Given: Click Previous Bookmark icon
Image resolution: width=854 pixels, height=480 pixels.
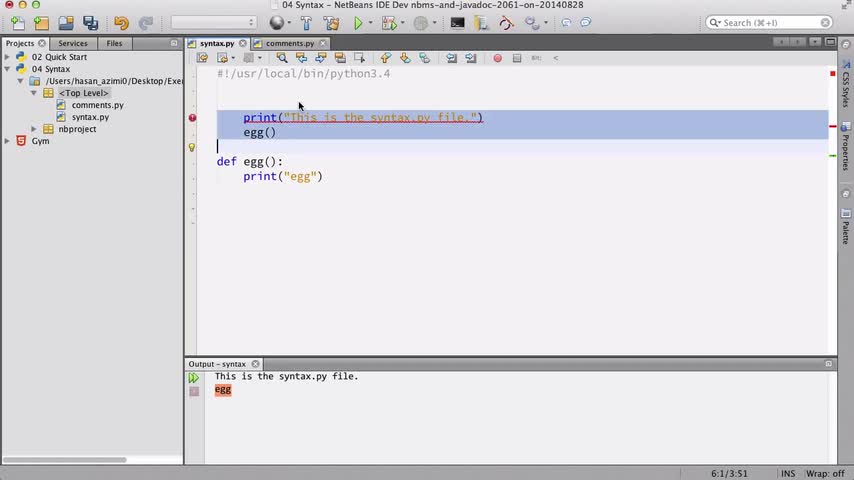Looking at the screenshot, I should click(x=386, y=58).
